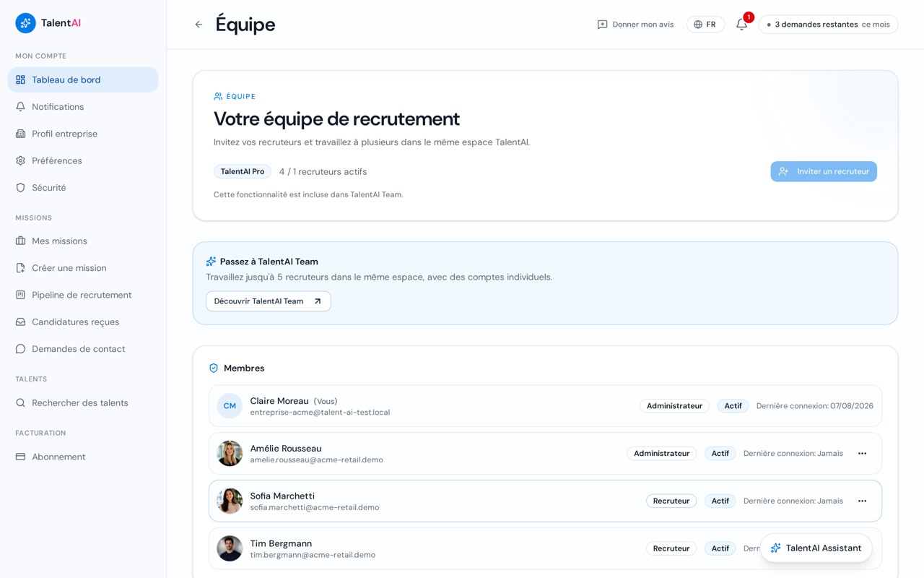Click the Rechercher des talents magnifier icon
The width and height of the screenshot is (924, 578).
(20, 403)
